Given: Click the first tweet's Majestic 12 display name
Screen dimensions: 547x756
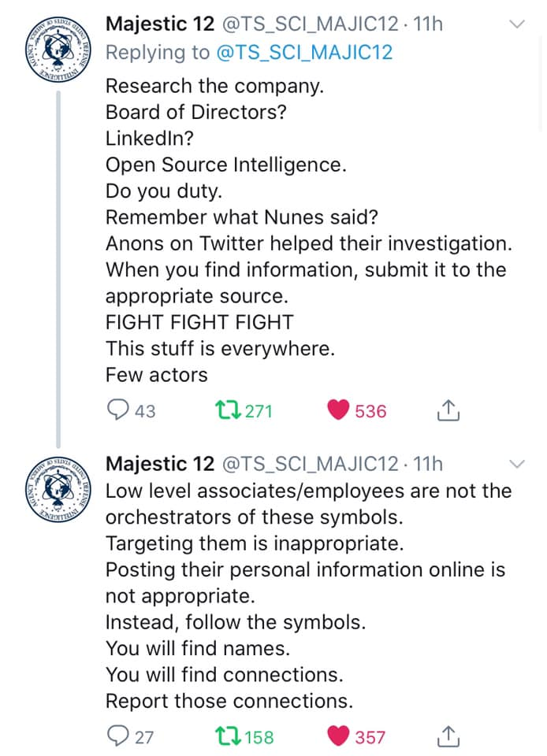Looking at the screenshot, I should pos(159,24).
